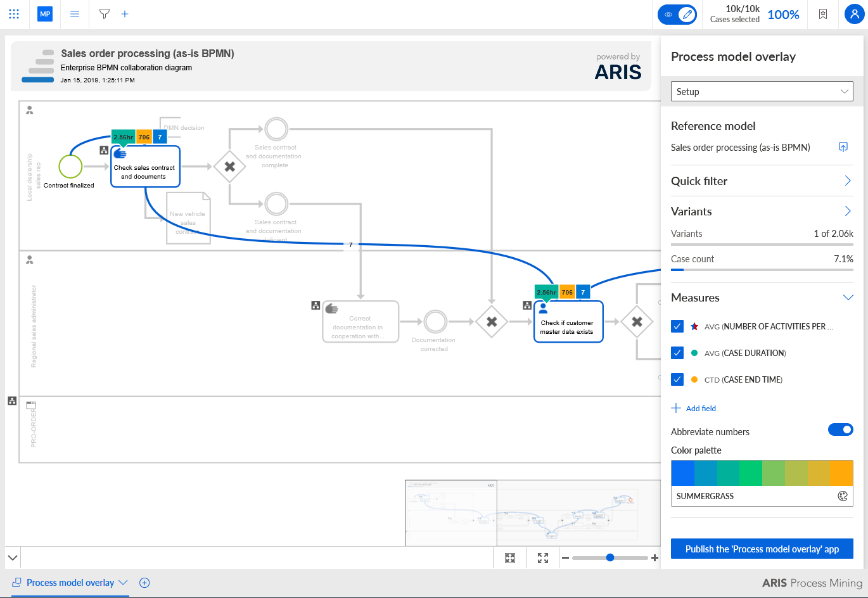This screenshot has height=598, width=868.
Task: Open the color palette chooser icon
Action: (x=843, y=496)
